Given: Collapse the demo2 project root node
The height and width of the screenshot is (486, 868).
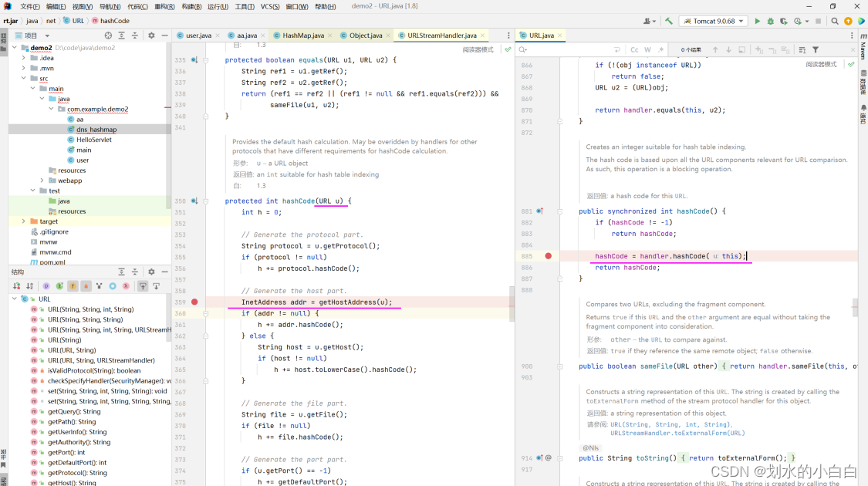Looking at the screenshot, I should [x=15, y=48].
